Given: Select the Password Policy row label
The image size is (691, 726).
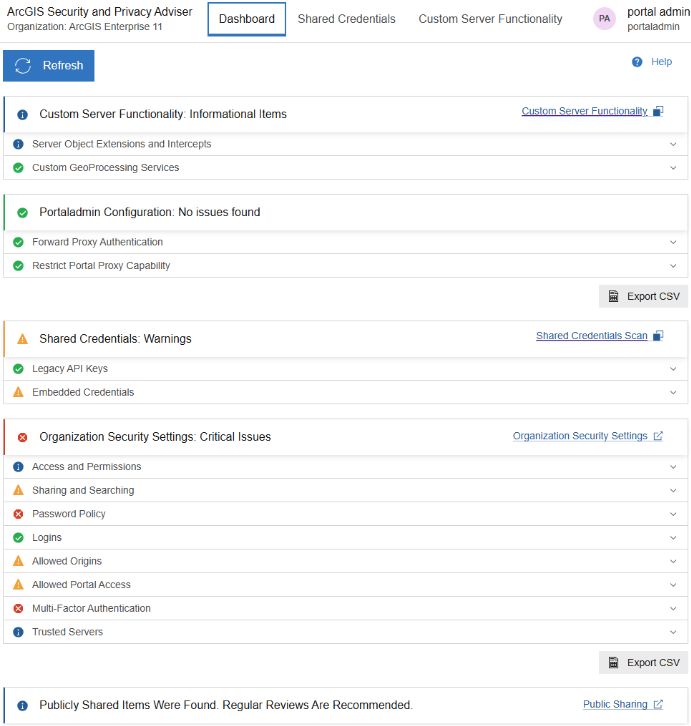Looking at the screenshot, I should (x=69, y=514).
